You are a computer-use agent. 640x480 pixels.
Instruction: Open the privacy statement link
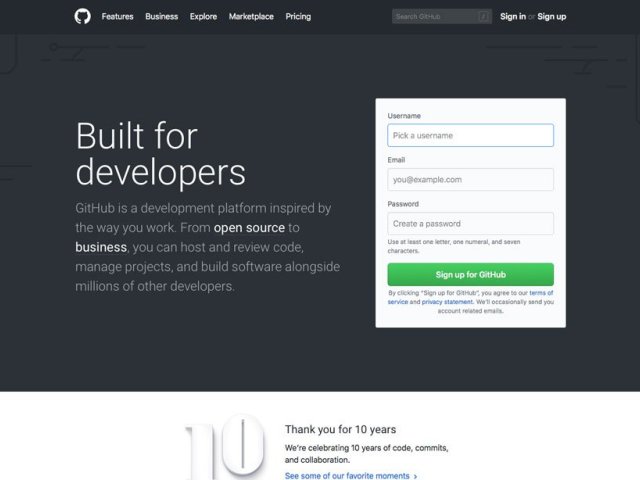(447, 302)
